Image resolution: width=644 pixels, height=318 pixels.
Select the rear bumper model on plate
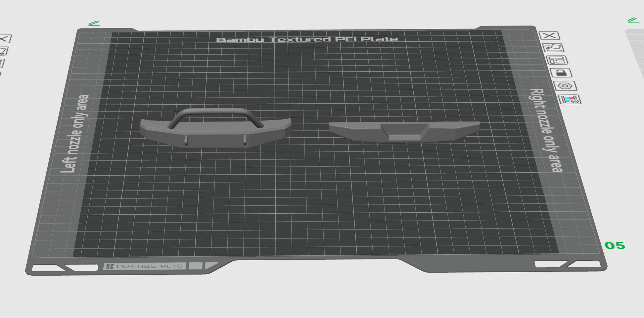(x=404, y=132)
